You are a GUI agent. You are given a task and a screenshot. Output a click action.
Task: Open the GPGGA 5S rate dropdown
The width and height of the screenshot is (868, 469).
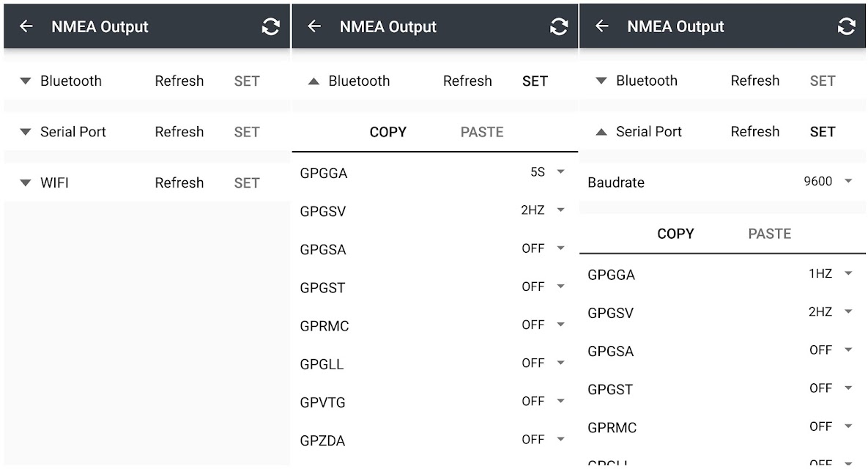coord(547,172)
